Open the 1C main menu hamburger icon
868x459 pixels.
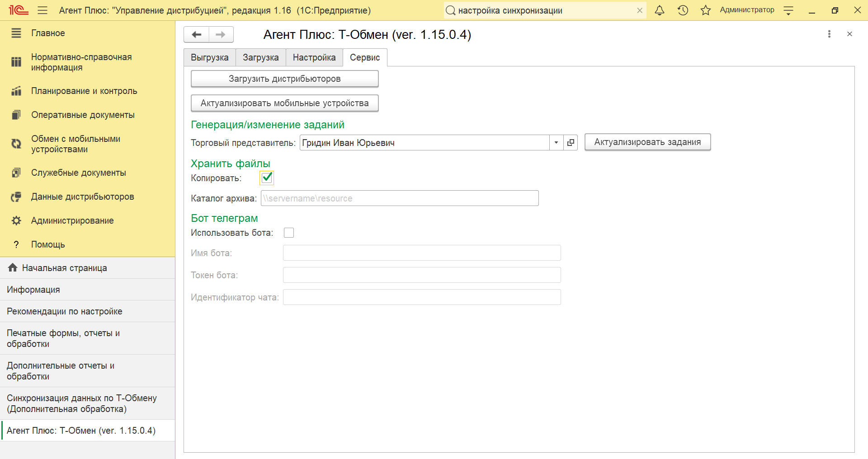pos(42,10)
